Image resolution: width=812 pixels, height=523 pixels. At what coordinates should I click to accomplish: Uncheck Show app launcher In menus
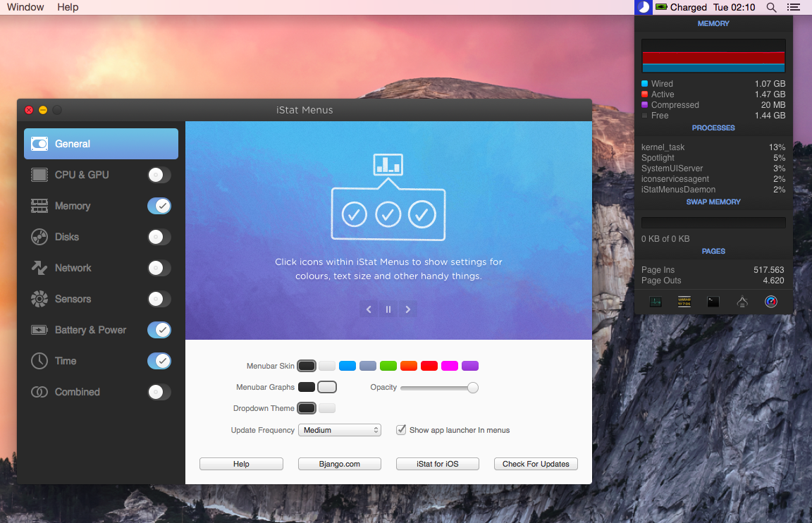pyautogui.click(x=400, y=430)
